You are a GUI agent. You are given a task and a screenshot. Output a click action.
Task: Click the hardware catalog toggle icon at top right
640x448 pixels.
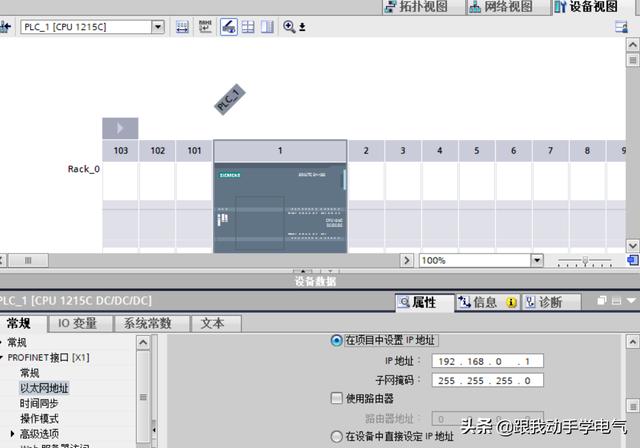[x=621, y=27]
